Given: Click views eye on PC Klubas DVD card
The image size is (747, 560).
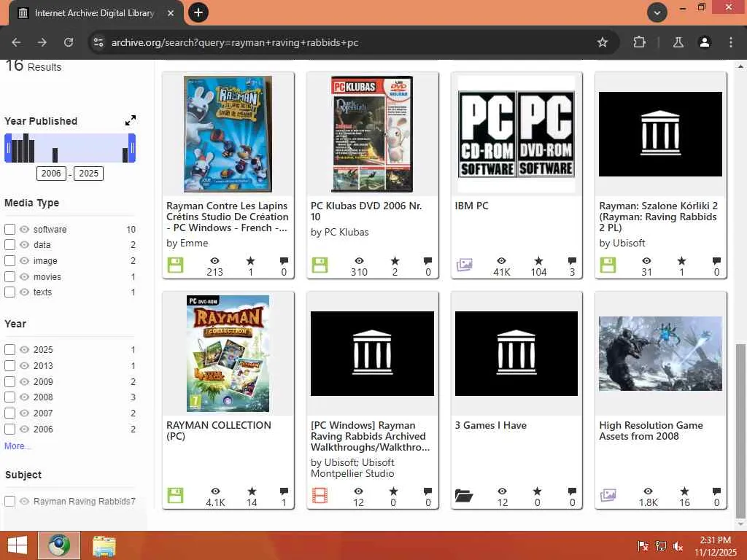Looking at the screenshot, I should click(359, 261).
